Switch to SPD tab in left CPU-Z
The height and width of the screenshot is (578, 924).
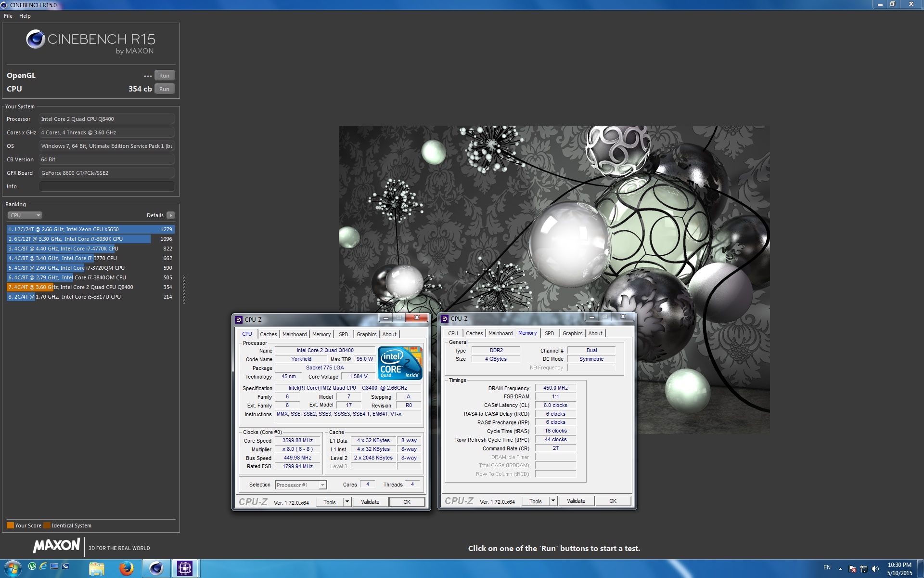click(x=343, y=334)
